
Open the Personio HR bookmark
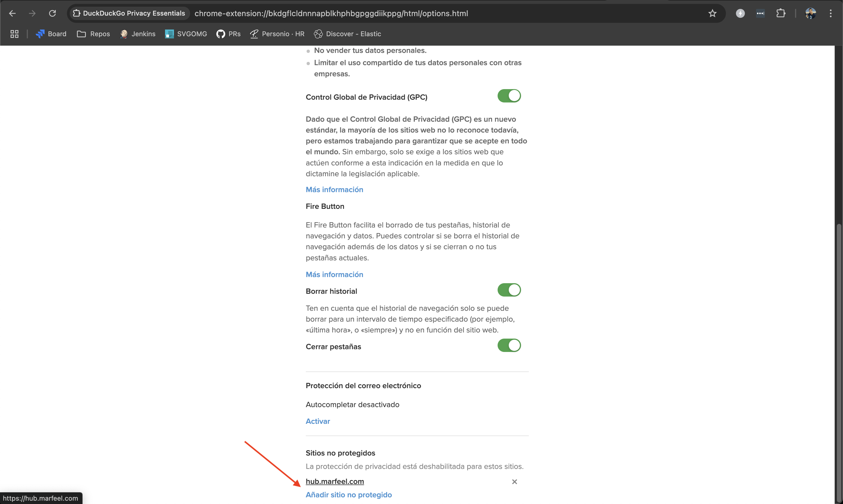pyautogui.click(x=277, y=34)
